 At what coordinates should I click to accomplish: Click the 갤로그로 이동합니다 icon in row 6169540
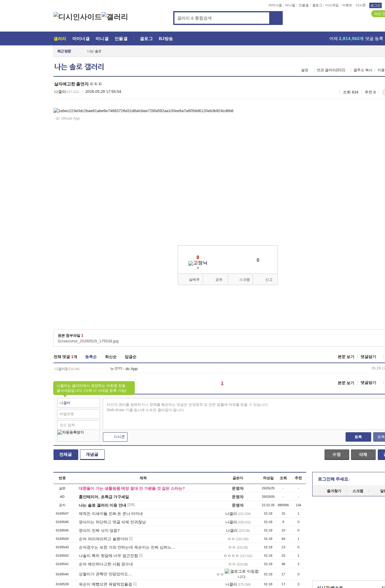(242, 574)
